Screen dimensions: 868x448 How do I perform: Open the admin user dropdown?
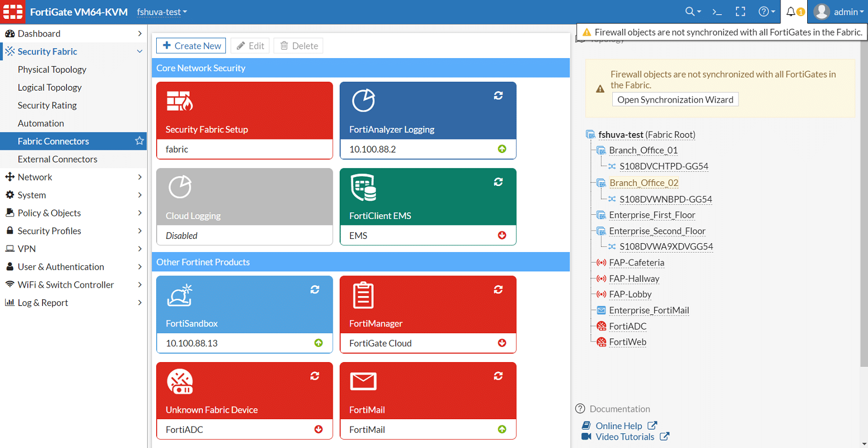(838, 12)
